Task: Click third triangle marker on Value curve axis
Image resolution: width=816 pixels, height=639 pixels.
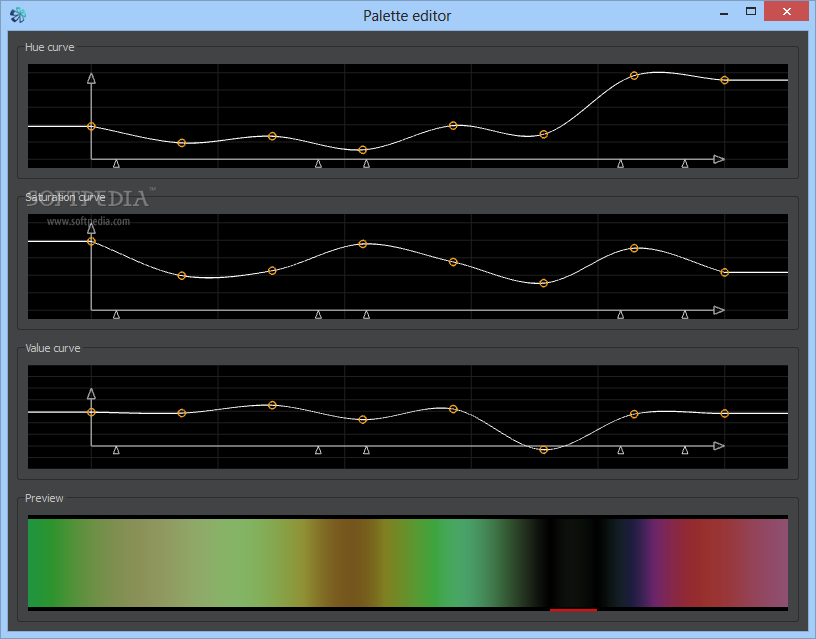Action: 366,451
